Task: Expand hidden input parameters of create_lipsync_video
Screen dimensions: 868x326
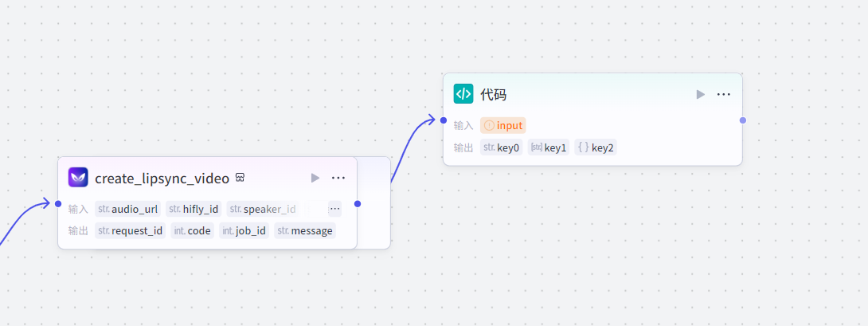Action: pyautogui.click(x=334, y=209)
